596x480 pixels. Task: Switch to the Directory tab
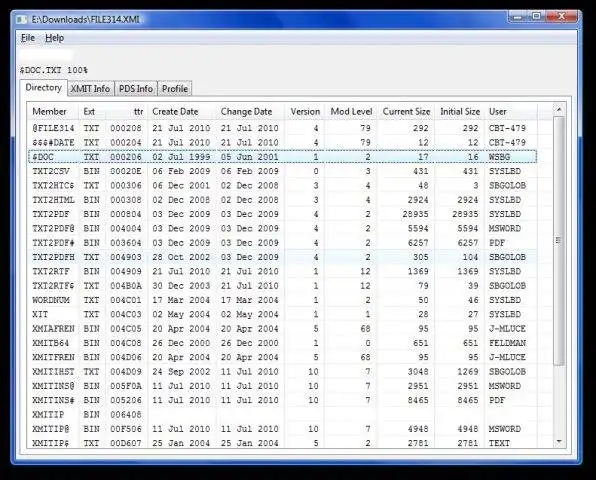coord(44,88)
